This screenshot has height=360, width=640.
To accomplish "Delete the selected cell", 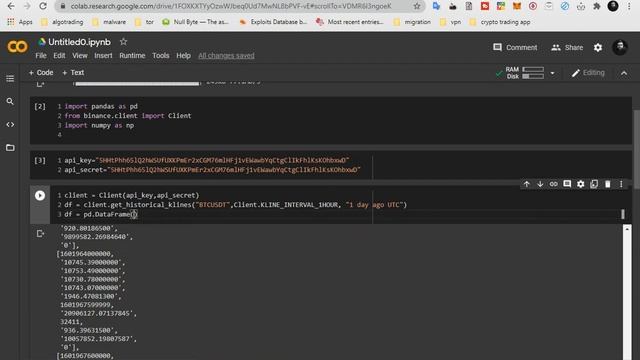I will coord(607,184).
